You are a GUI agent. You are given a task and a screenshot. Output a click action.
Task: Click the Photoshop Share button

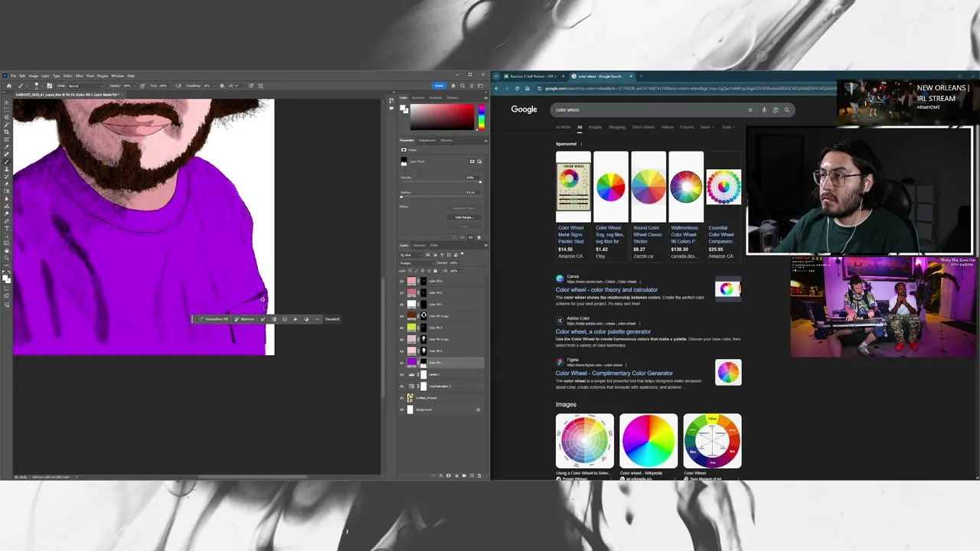(439, 85)
